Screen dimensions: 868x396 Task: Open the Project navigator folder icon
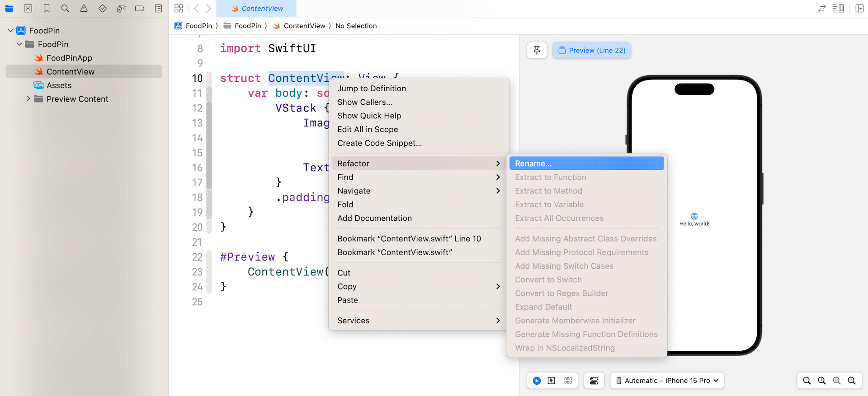point(9,8)
